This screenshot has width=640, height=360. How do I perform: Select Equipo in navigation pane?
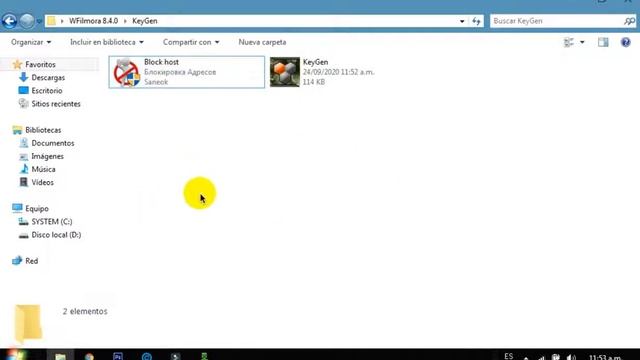click(x=37, y=208)
